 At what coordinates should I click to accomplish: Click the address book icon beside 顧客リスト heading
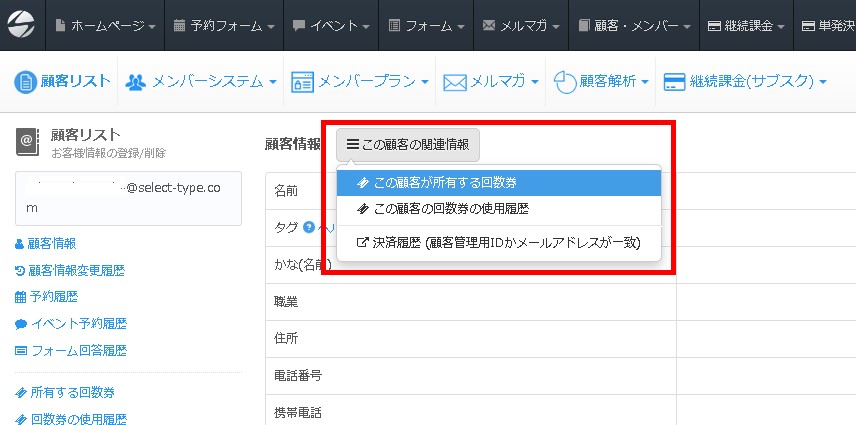pos(28,142)
